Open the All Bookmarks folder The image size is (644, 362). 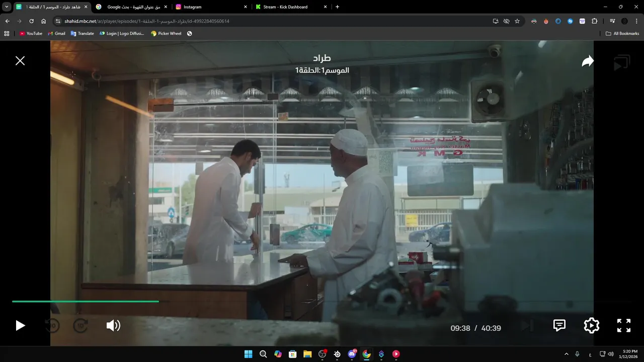point(622,34)
